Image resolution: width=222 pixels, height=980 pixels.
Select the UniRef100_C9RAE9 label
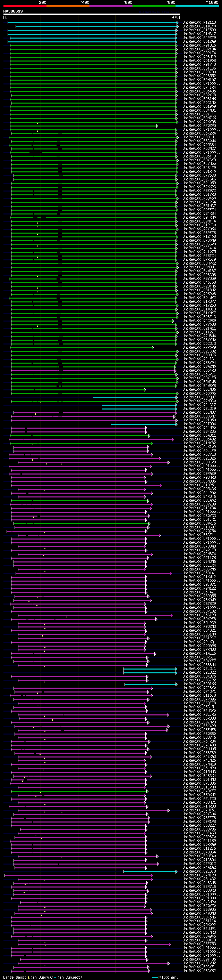click(x=199, y=473)
